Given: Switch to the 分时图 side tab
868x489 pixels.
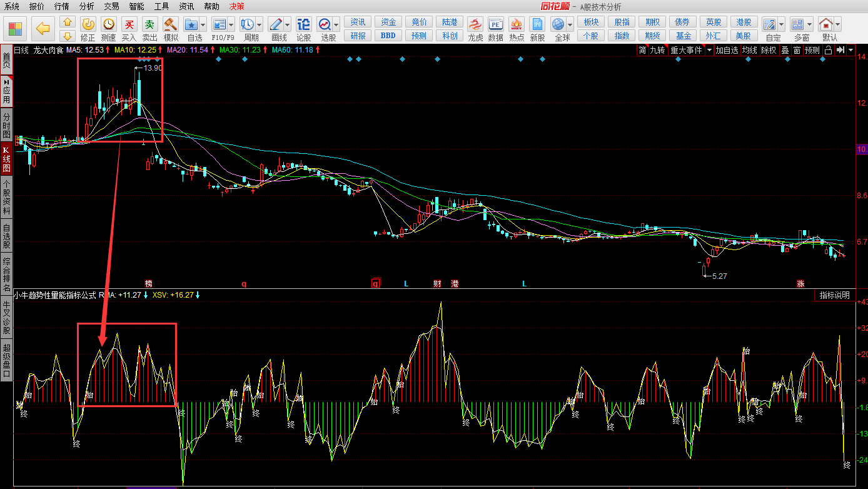Looking at the screenshot, I should point(6,125).
